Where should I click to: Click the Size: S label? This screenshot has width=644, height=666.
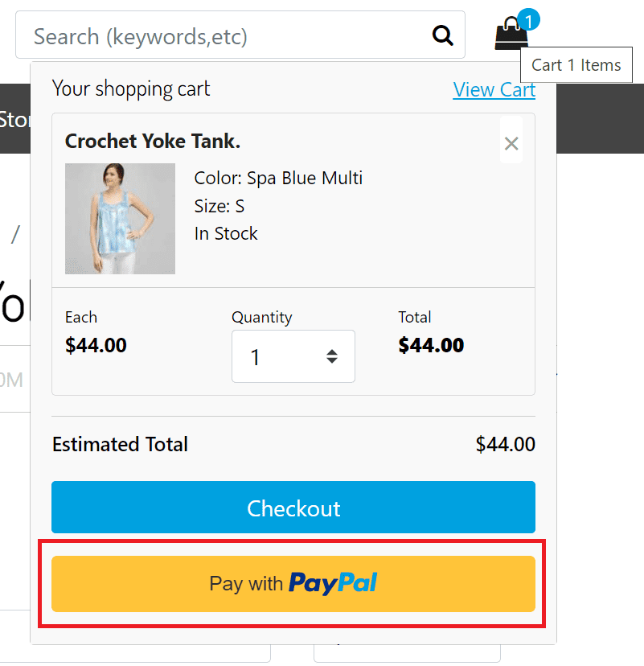pos(219,206)
